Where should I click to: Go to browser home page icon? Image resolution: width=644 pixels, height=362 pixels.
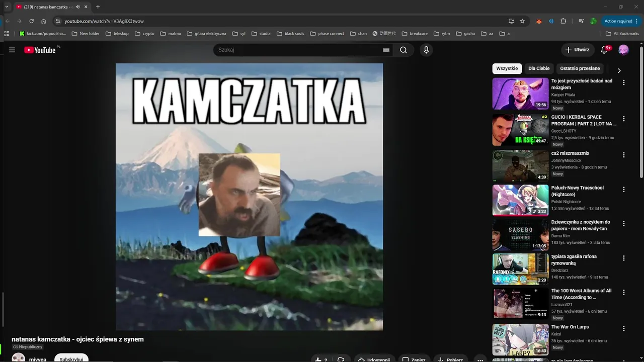click(44, 21)
